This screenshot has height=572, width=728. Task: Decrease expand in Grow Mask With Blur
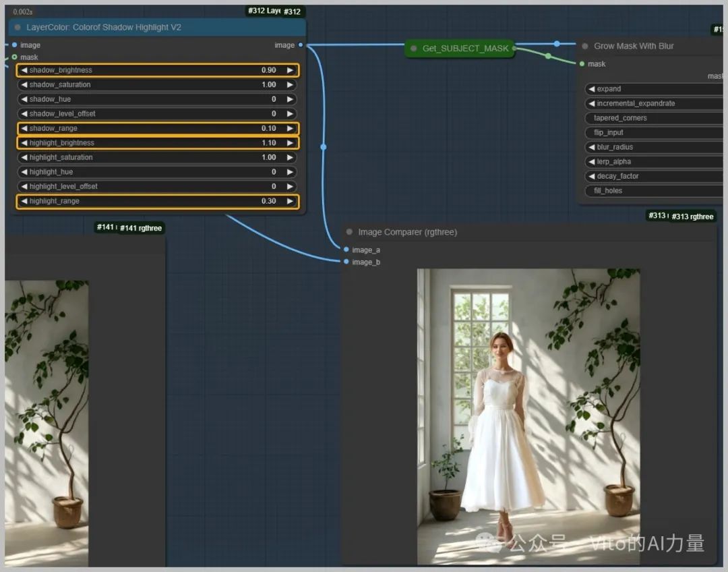point(592,89)
